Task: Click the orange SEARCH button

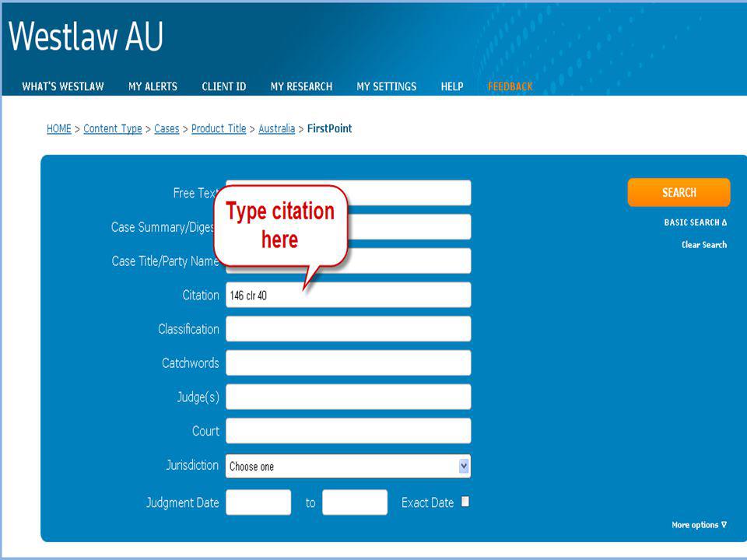Action: 679,192
